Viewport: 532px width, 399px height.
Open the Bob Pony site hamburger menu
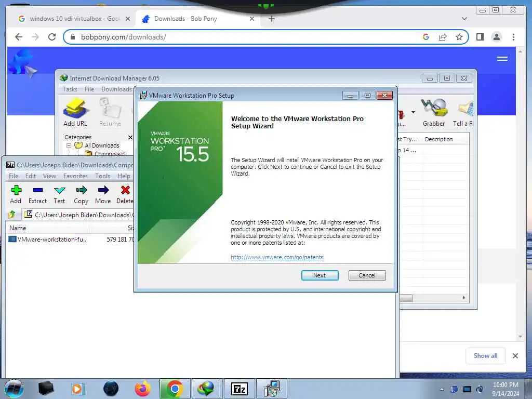pos(502,59)
